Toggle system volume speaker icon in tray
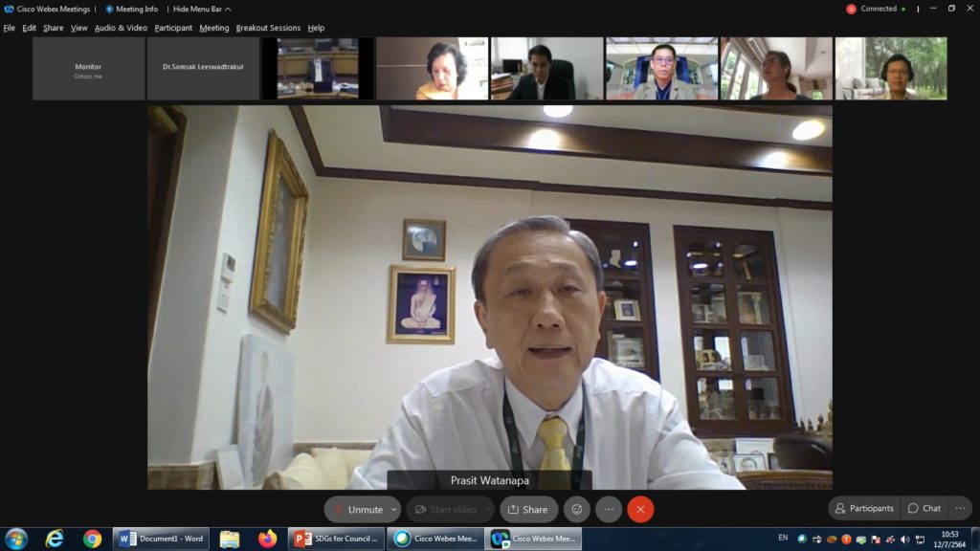Image resolution: width=980 pixels, height=551 pixels. 904,539
